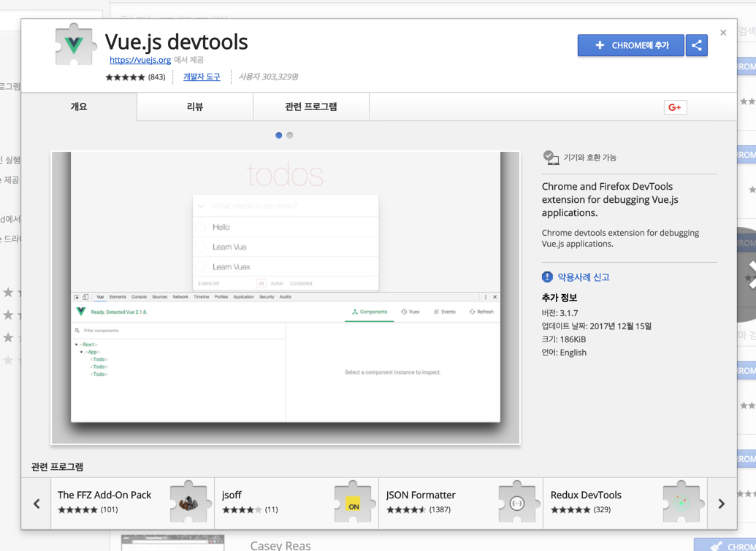Switch to the 개요 tab

[x=79, y=107]
